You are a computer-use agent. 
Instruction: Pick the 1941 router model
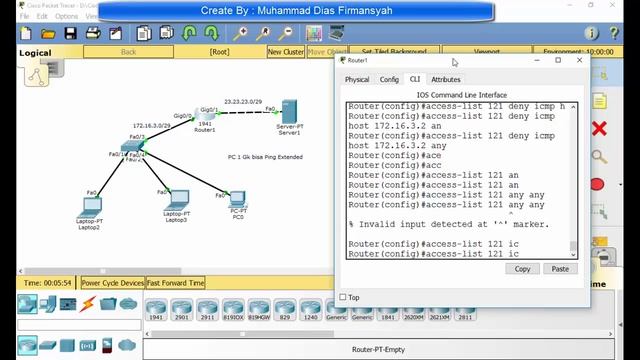[x=156, y=310]
